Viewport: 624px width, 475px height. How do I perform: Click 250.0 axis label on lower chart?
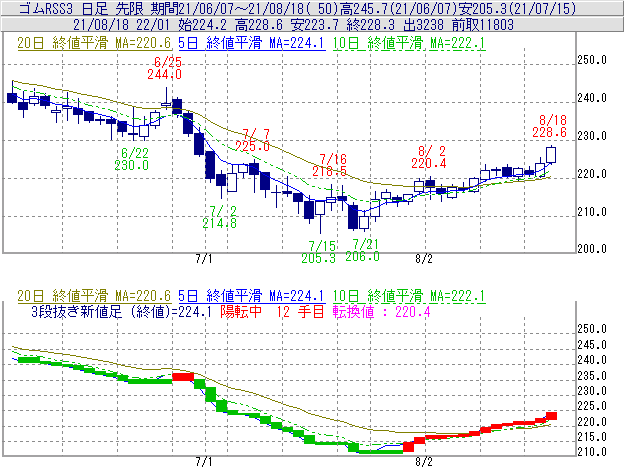tap(592, 329)
